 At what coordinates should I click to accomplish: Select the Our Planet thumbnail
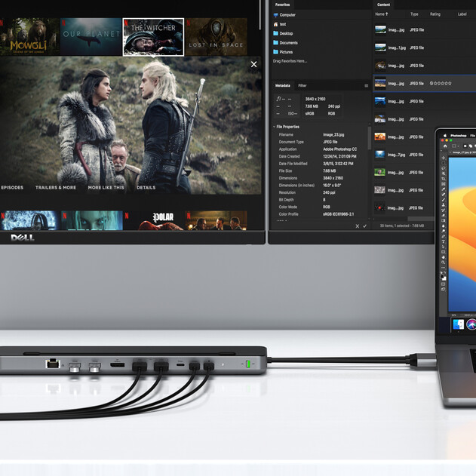click(91, 36)
